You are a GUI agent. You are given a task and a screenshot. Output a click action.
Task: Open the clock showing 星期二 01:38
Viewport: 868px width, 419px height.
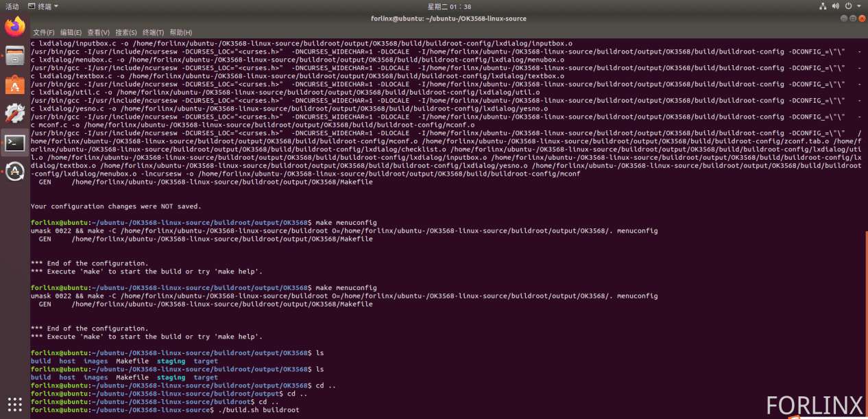coord(449,6)
